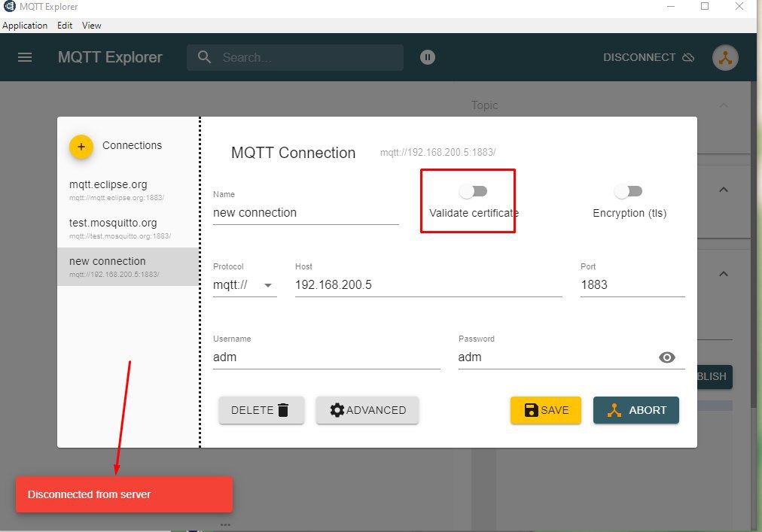Pause updates with the pause icon
The image size is (762, 532).
click(427, 57)
